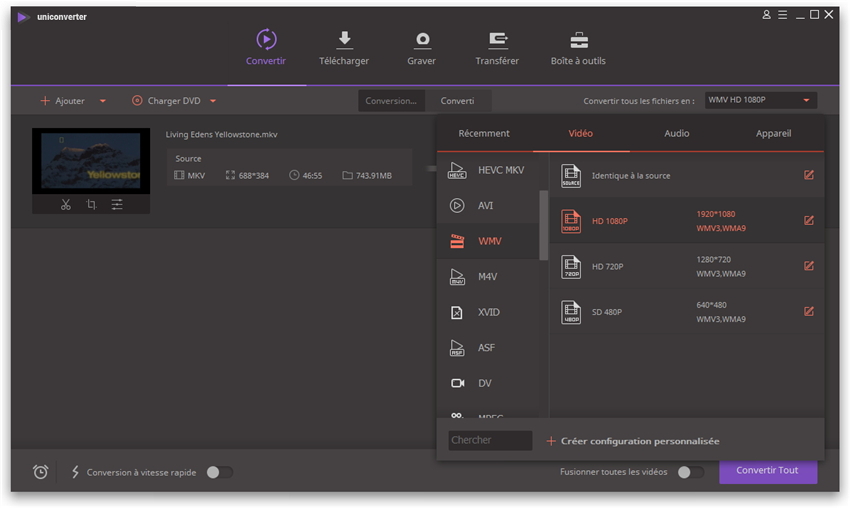The image size is (850, 508).
Task: Switch to the Vidéo tab
Action: [581, 133]
